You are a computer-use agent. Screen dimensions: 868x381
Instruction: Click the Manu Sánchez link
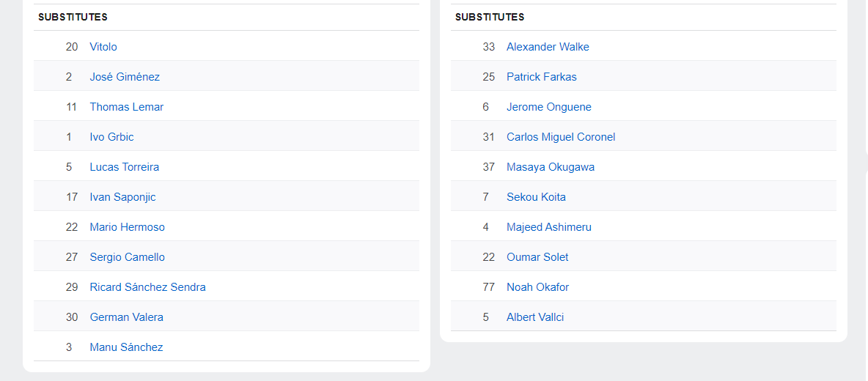point(126,347)
